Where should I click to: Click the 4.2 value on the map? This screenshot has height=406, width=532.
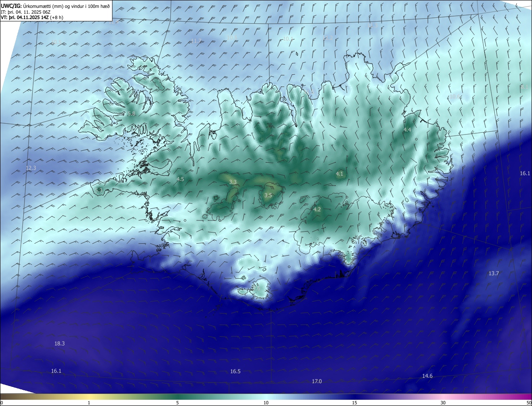317,210
